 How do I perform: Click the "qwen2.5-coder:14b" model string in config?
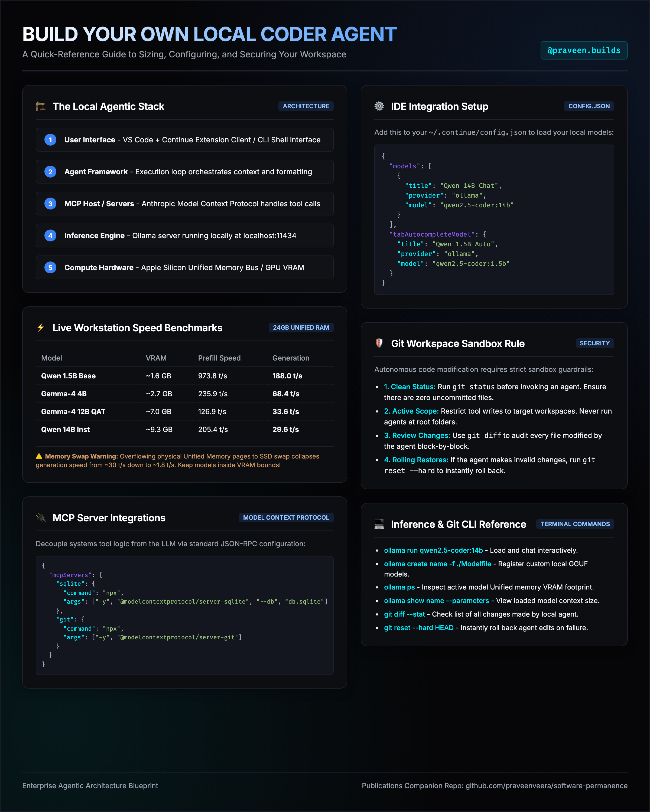(x=477, y=205)
